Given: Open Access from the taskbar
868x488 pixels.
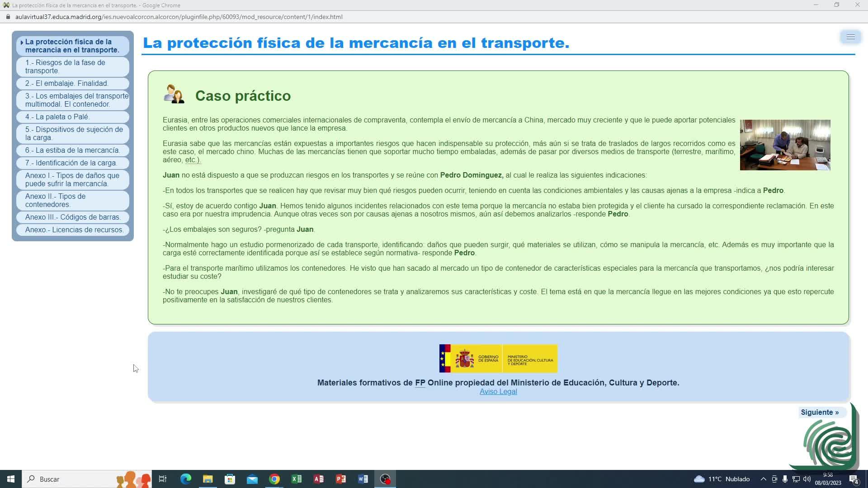Looking at the screenshot, I should (x=319, y=479).
